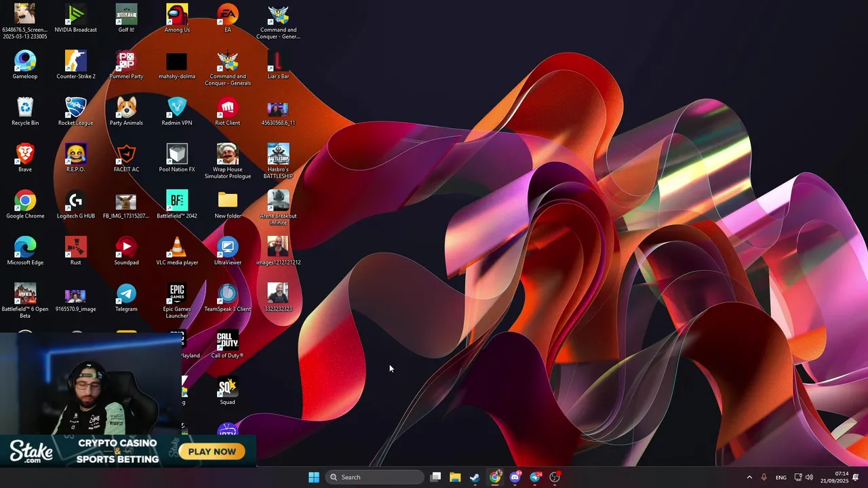Screen dimensions: 868x488
Task: Launch Call of Duty from the desktop
Action: [228, 345]
